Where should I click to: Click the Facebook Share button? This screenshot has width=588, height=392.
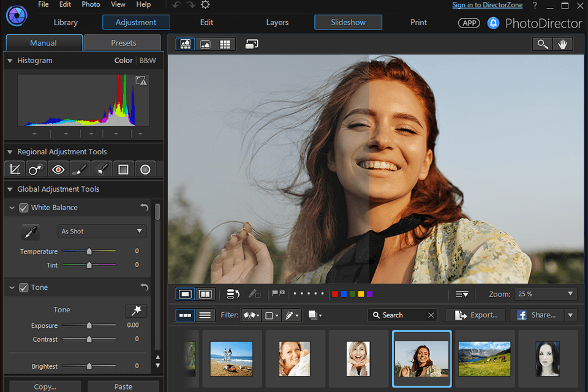[537, 315]
